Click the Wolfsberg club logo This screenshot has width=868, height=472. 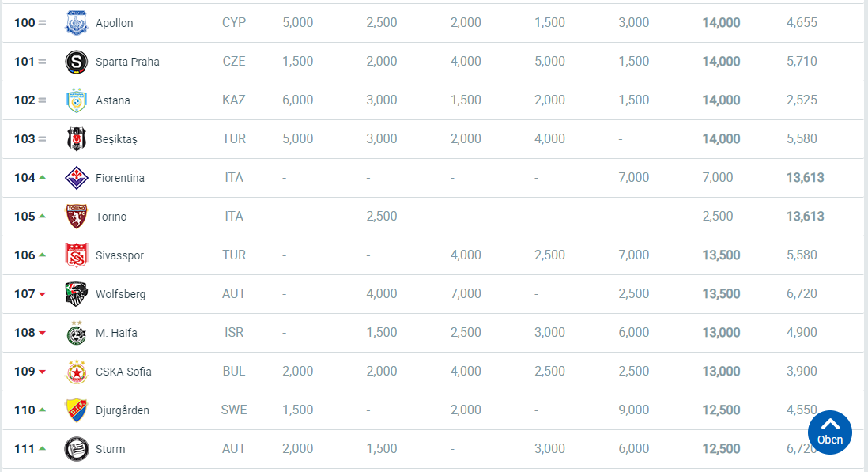[x=77, y=294]
